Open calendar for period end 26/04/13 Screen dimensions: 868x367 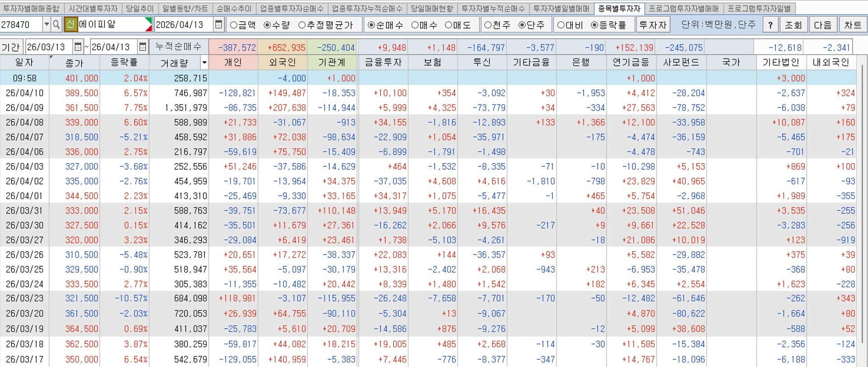(x=143, y=47)
